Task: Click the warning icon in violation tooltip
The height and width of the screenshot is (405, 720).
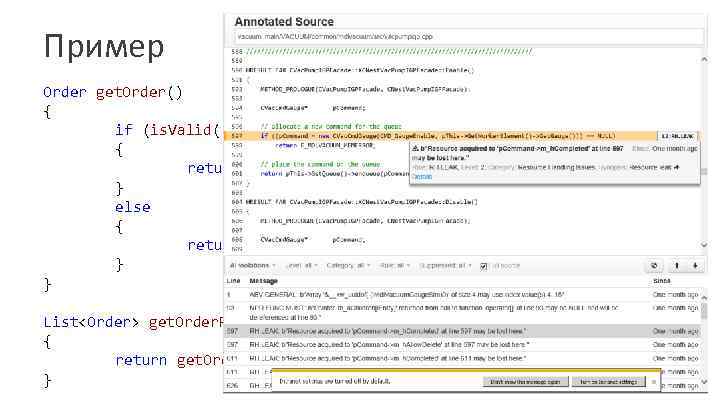Action: (415, 149)
